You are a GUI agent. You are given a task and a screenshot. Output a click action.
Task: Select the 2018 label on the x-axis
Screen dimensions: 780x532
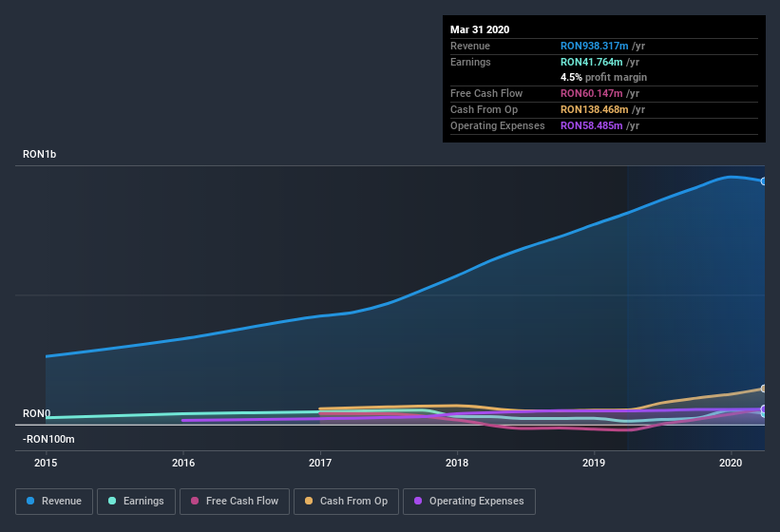[x=457, y=463]
